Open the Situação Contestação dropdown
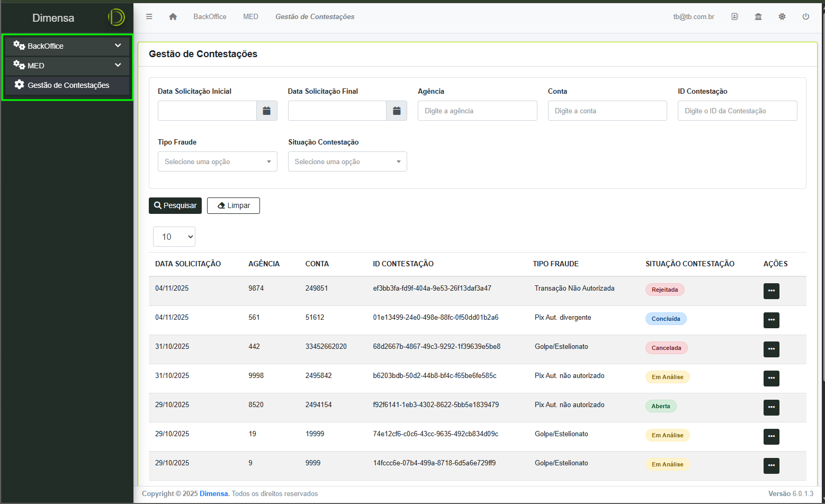The image size is (825, 504). pyautogui.click(x=347, y=161)
